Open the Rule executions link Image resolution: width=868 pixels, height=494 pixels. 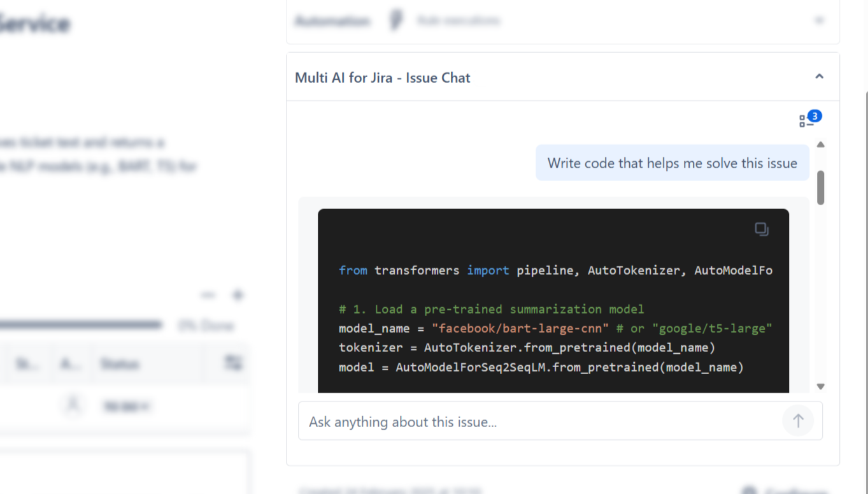(459, 21)
